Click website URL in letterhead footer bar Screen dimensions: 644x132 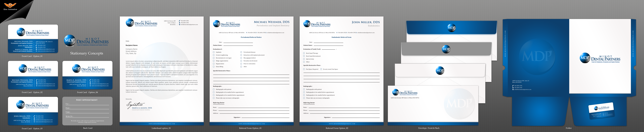click(162, 124)
